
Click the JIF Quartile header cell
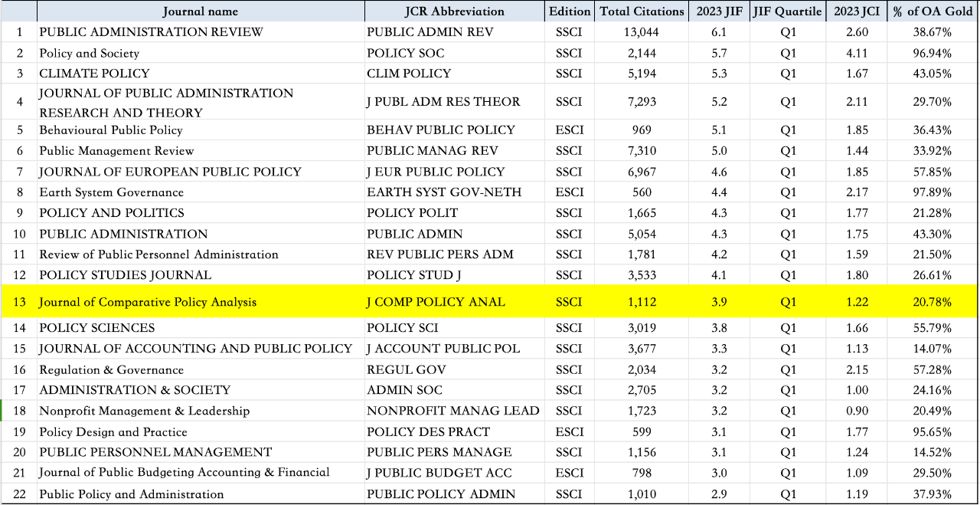787,11
